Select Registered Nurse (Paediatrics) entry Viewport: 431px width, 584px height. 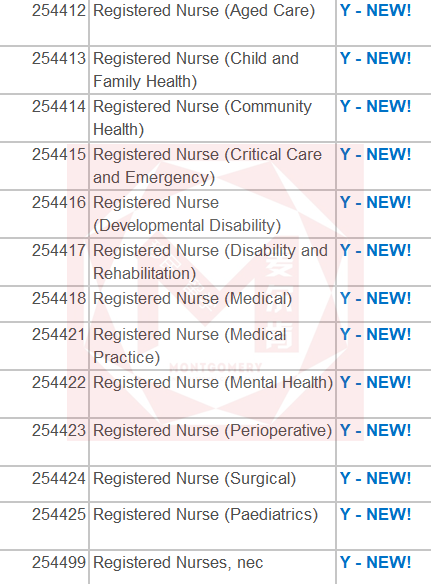205,515
